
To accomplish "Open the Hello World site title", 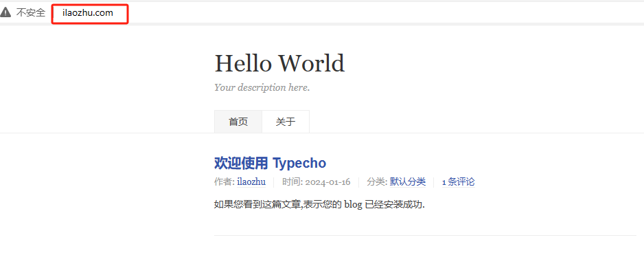I will point(279,63).
